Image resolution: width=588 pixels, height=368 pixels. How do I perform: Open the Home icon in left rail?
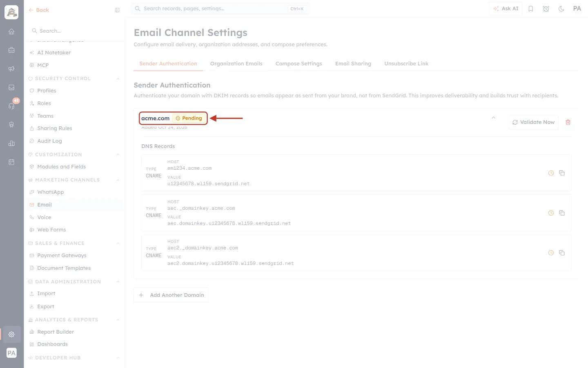[11, 31]
